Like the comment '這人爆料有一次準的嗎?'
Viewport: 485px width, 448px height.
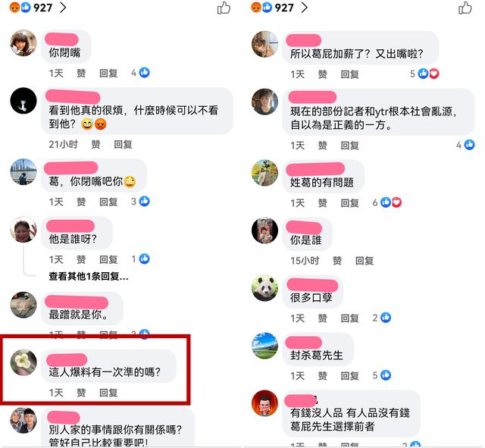tap(81, 393)
